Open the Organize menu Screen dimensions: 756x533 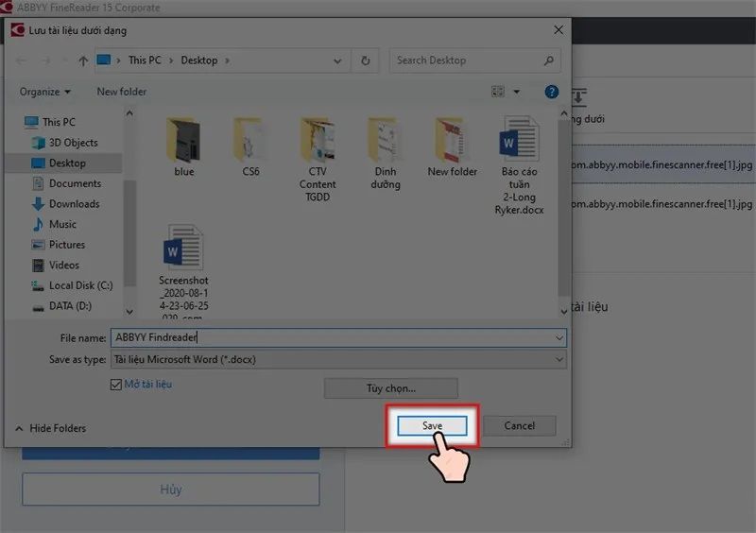click(44, 92)
